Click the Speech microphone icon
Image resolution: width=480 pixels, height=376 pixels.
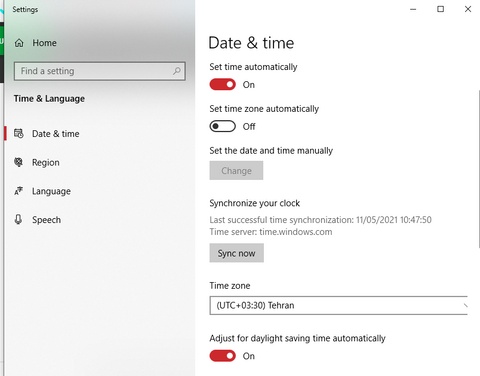pos(19,219)
